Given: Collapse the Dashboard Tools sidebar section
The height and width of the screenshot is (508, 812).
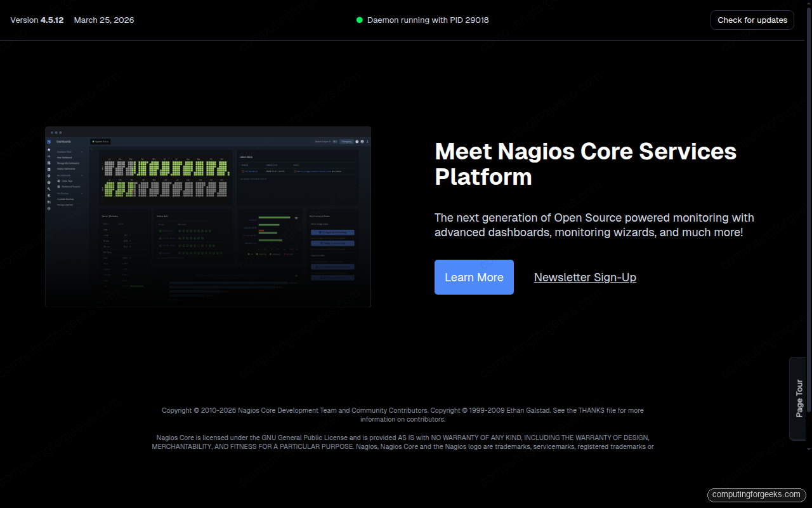Looking at the screenshot, I should point(81,151).
